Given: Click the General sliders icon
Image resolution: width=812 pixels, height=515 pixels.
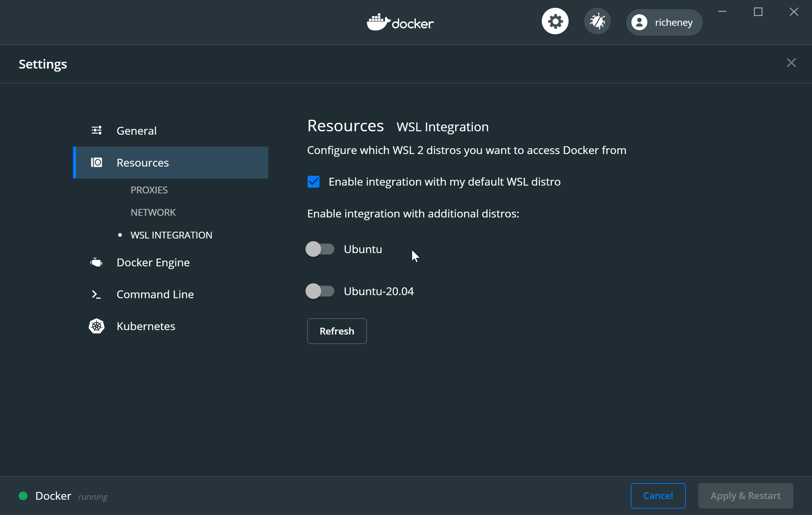Looking at the screenshot, I should (x=96, y=130).
